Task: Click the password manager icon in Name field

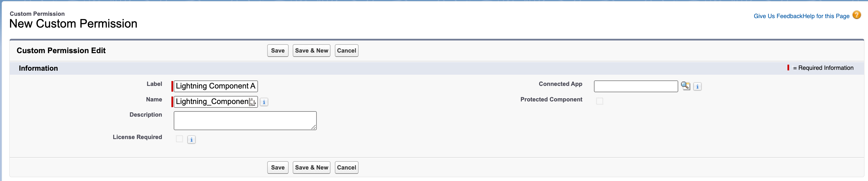Action: click(252, 102)
